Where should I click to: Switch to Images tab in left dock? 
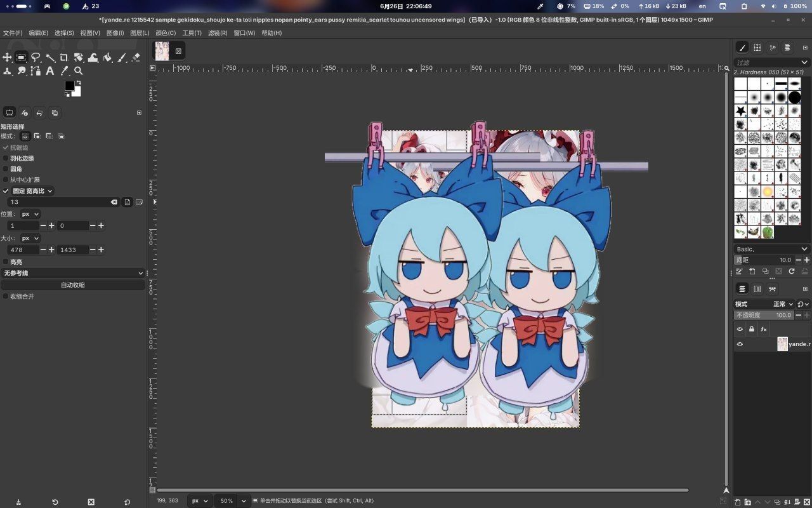click(x=55, y=112)
